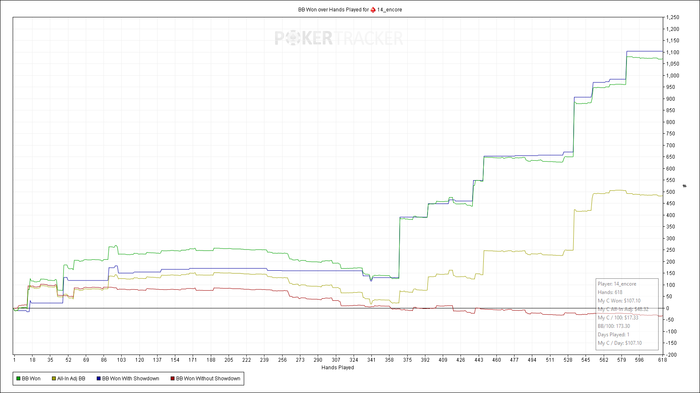The width and height of the screenshot is (700, 393).
Task: Click the red BB Won Without Showdown swatch
Action: [x=173, y=378]
